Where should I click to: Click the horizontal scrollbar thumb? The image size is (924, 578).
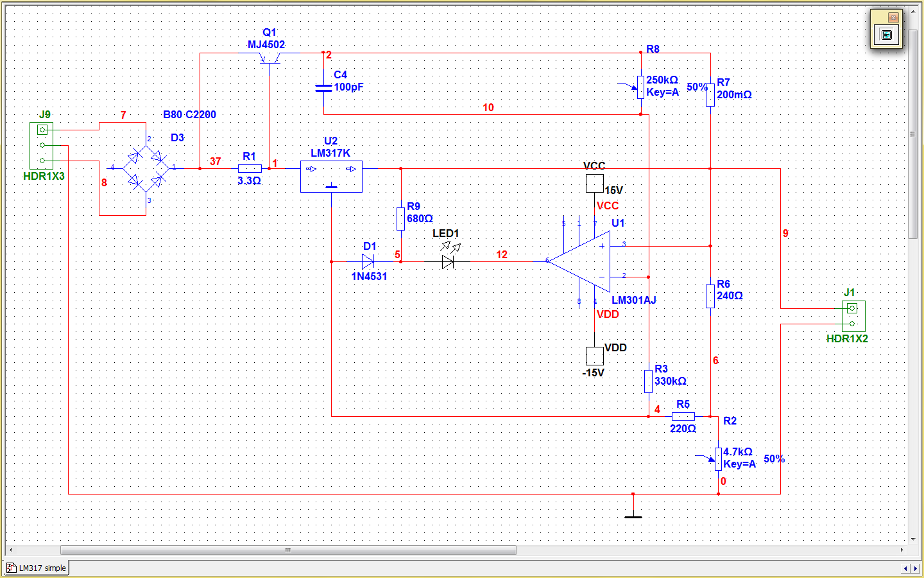[x=287, y=550]
